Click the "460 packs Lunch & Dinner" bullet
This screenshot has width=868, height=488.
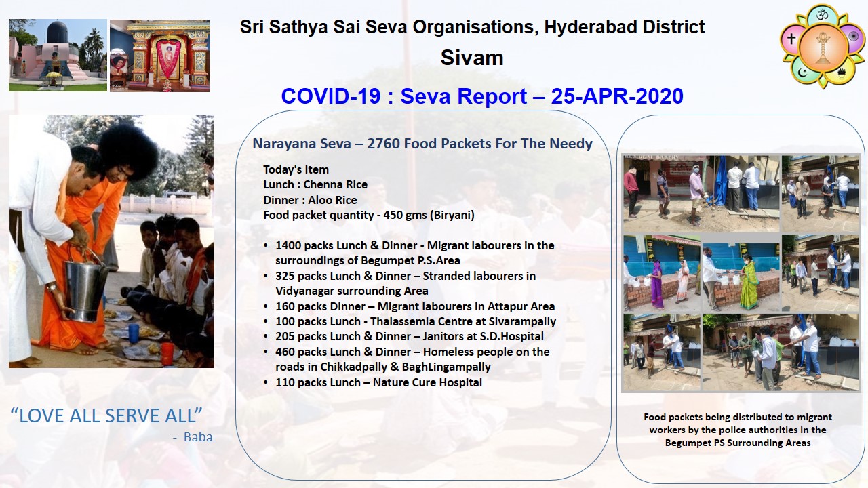[x=407, y=359]
